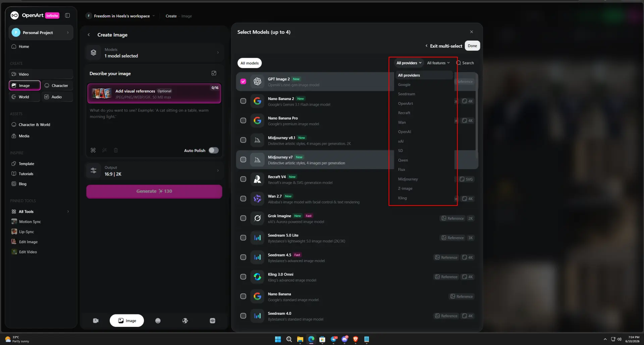Collapse the sidebar panel icon
The image size is (644, 345).
(x=67, y=15)
